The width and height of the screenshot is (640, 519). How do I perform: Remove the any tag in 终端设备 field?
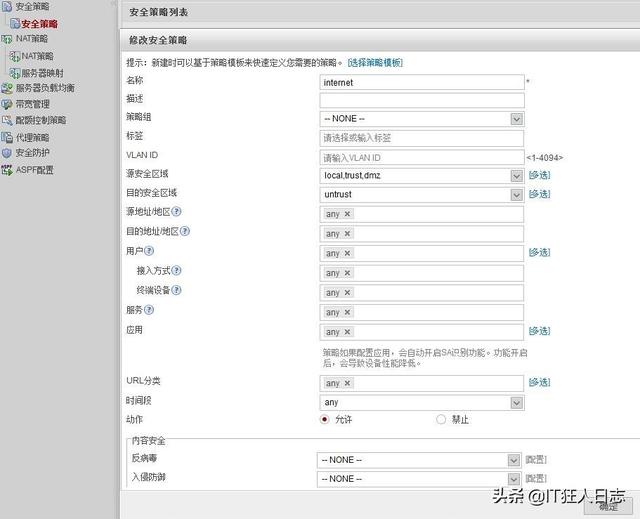coord(347,293)
